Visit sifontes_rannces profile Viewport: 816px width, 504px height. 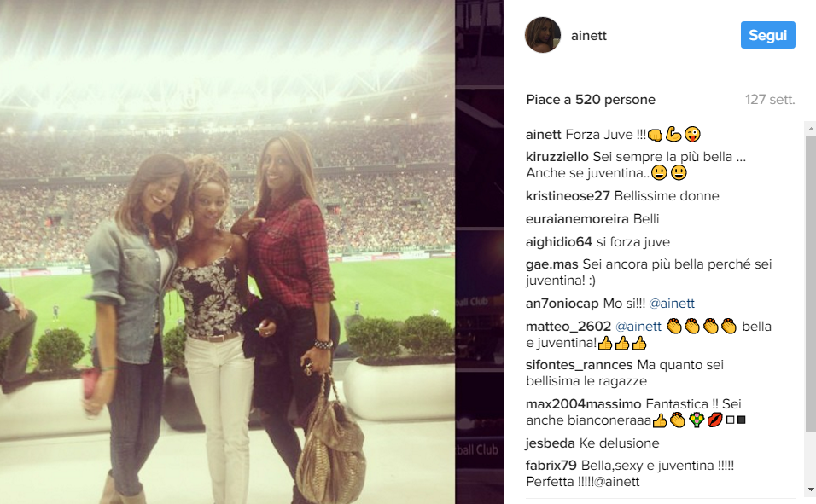coord(580,365)
